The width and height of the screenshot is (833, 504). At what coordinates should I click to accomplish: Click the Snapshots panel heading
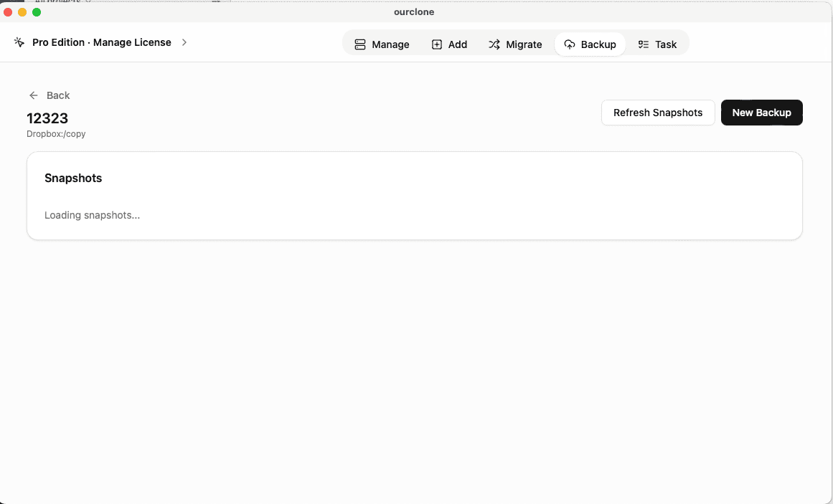[73, 178]
